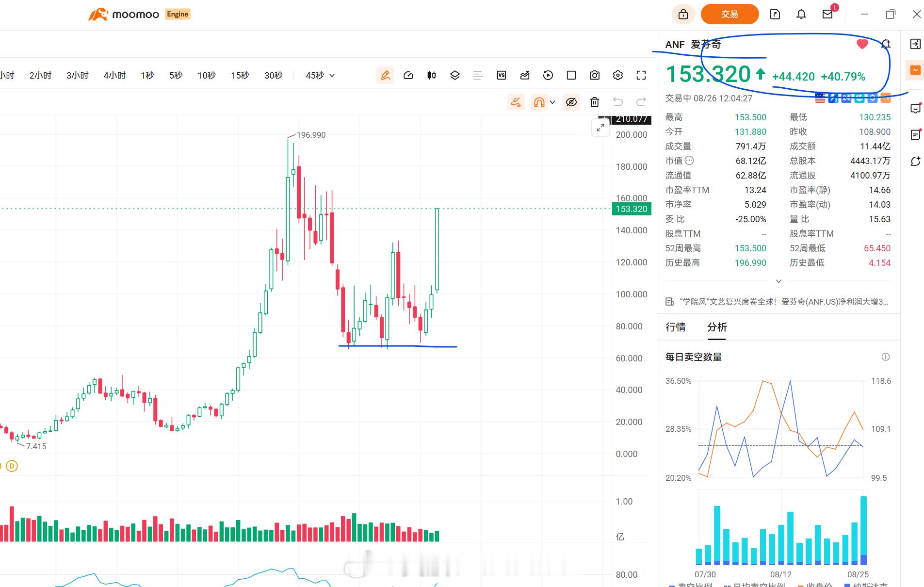Click the D dividend marker on chart

click(x=12, y=466)
